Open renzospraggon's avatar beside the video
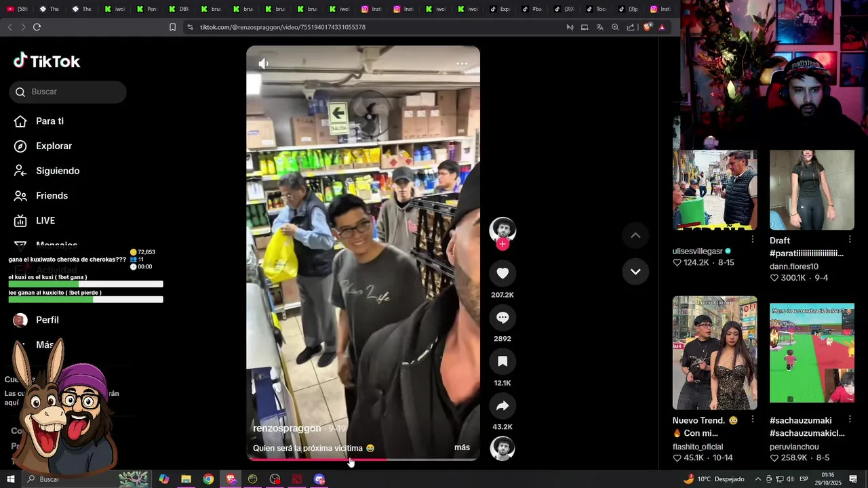This screenshot has width=868, height=488. pyautogui.click(x=502, y=229)
